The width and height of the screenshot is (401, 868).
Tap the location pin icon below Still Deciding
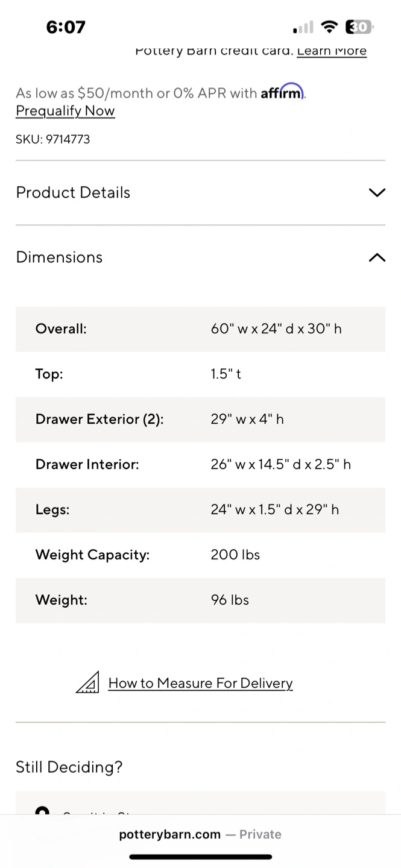pos(42,811)
